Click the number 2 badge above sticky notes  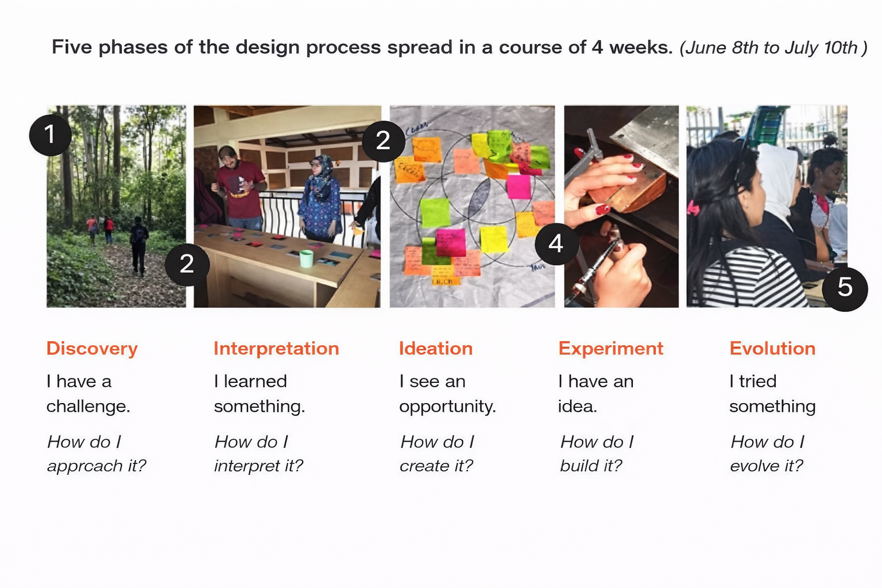click(383, 141)
